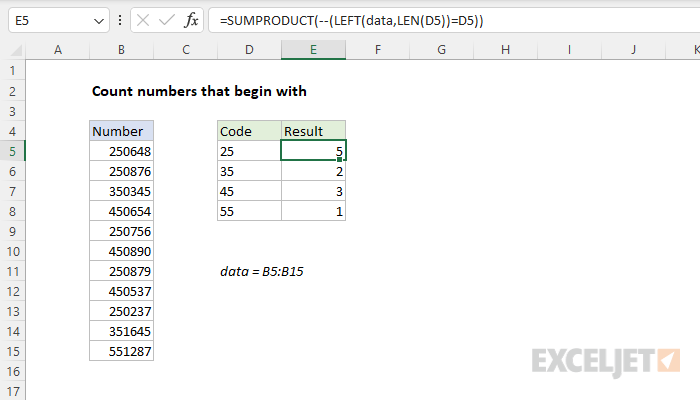
Task: Select cell containing 250237
Action: coord(121,311)
